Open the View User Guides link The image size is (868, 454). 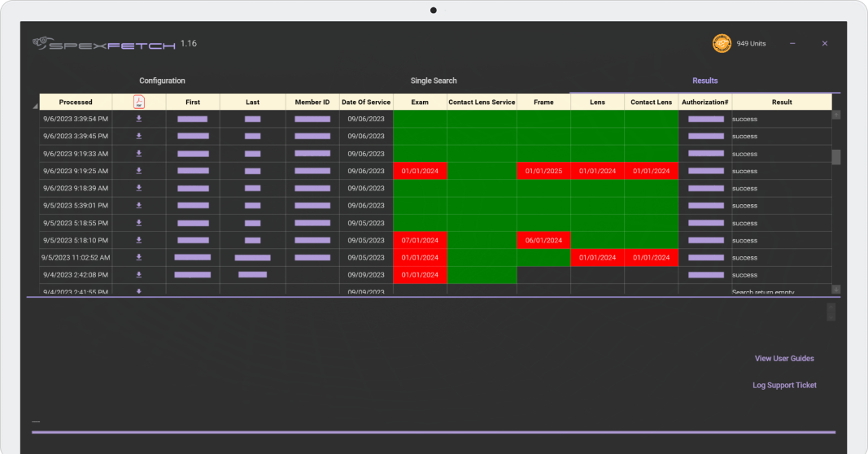click(784, 359)
